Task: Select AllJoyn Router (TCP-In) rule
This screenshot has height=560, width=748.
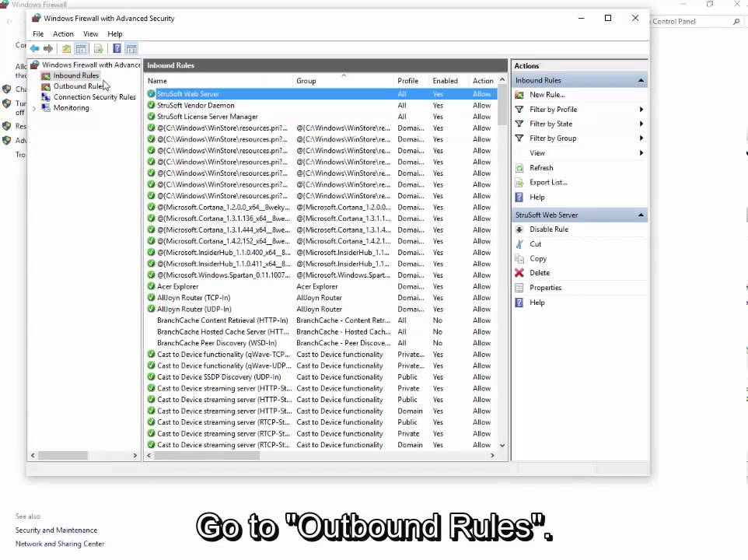Action: pyautogui.click(x=322, y=298)
